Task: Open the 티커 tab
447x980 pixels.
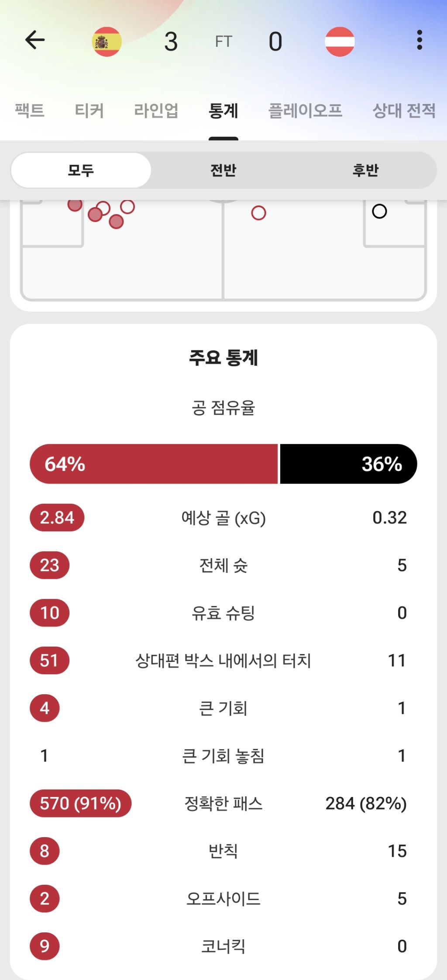Action: coord(89,110)
